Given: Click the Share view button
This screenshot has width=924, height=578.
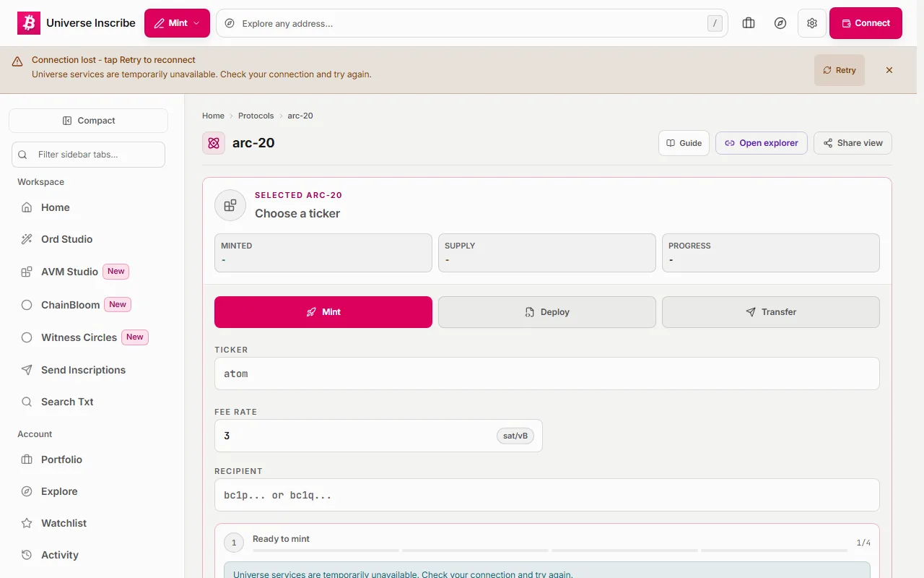Looking at the screenshot, I should [x=853, y=143].
